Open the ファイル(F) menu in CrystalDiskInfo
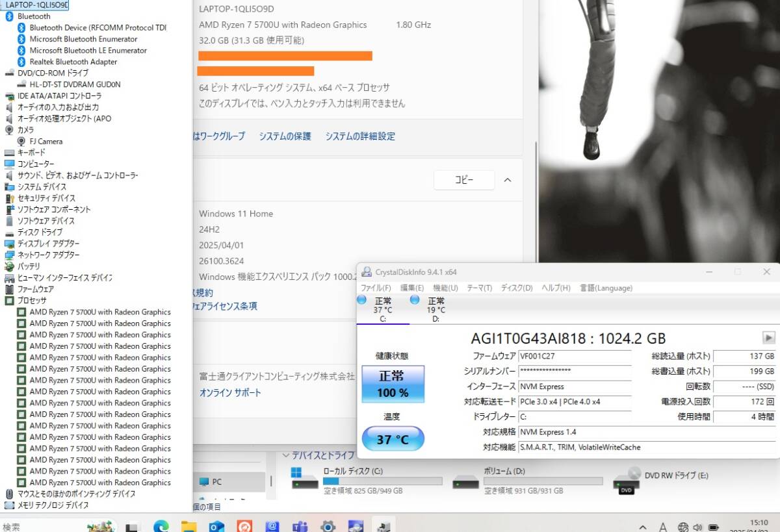Viewport: 780px width, 532px height. click(x=376, y=288)
